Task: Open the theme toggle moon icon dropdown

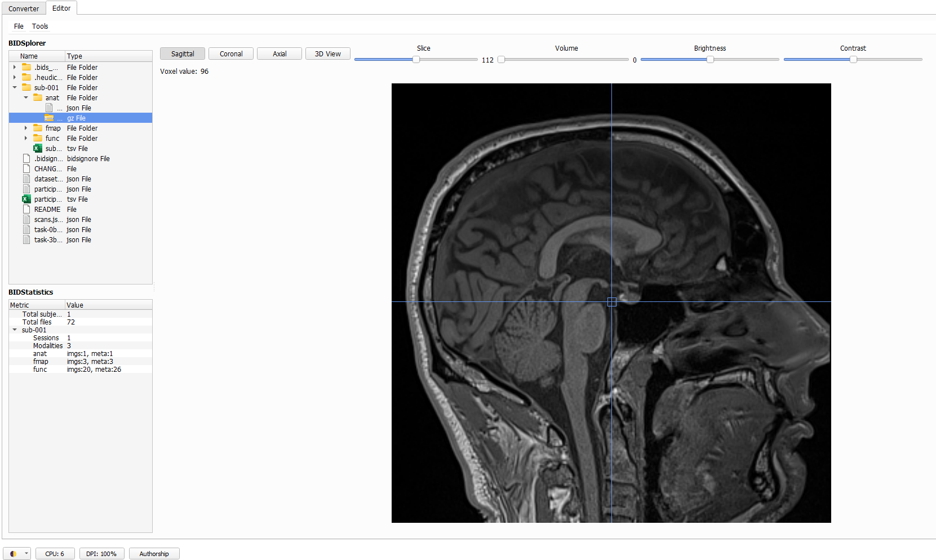Action: click(x=18, y=554)
